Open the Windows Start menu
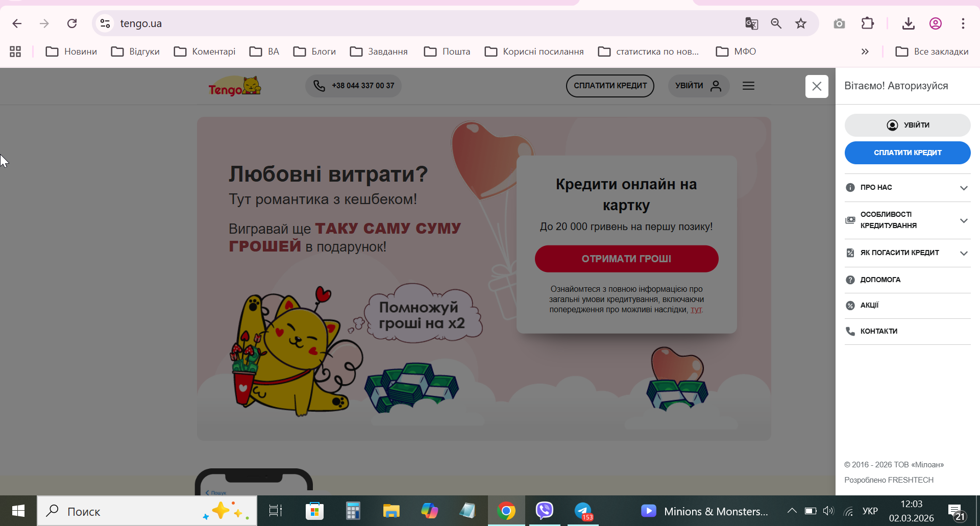The height and width of the screenshot is (526, 980). (x=18, y=511)
